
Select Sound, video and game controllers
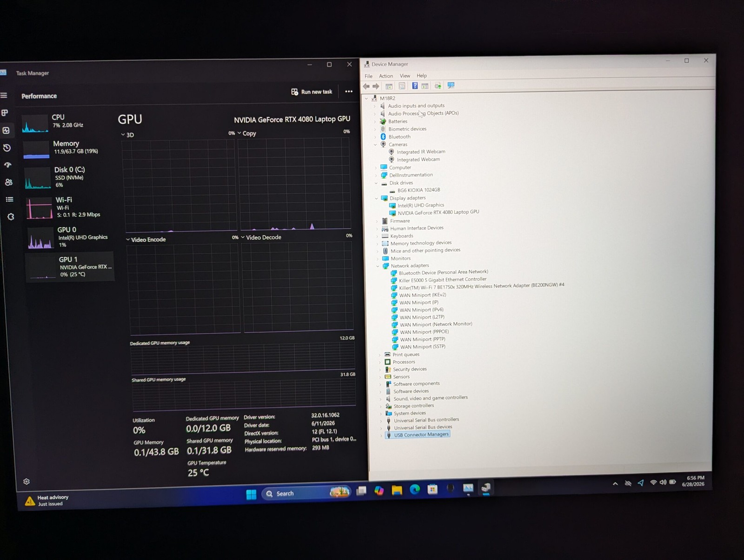[x=427, y=398]
